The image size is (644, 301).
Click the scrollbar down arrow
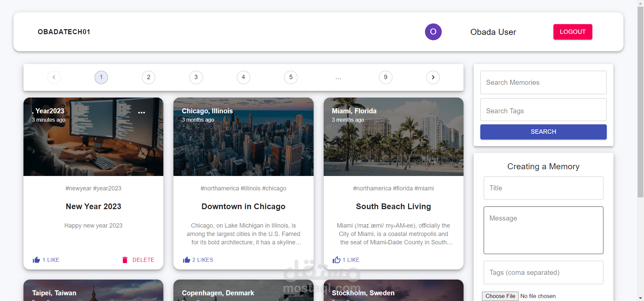click(641, 298)
